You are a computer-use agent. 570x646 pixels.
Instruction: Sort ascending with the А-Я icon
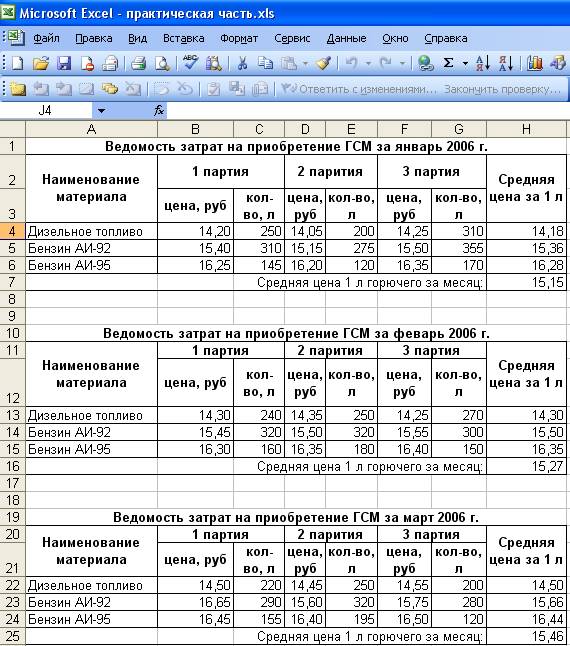coord(483,63)
